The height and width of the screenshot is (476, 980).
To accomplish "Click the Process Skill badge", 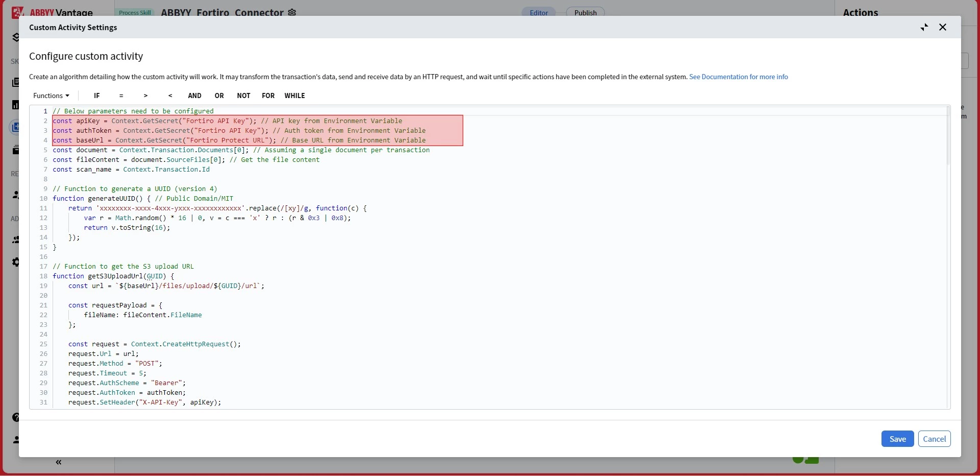I will [135, 13].
